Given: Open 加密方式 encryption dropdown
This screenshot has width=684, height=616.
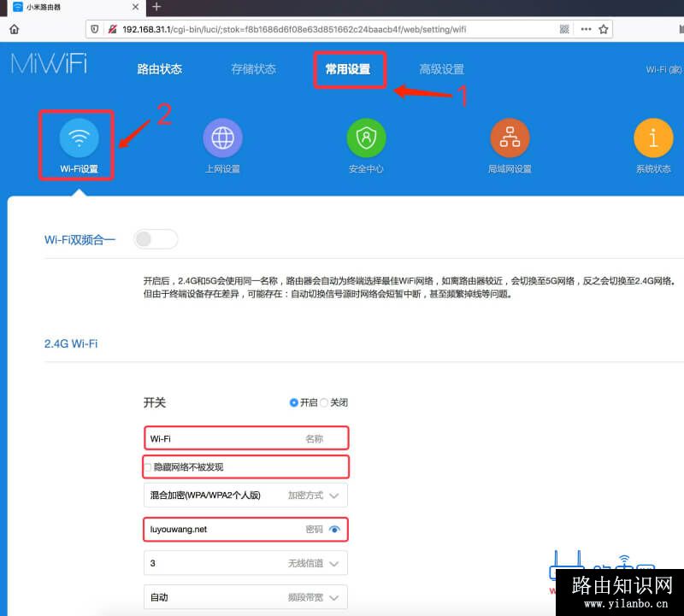Looking at the screenshot, I should (x=245, y=496).
